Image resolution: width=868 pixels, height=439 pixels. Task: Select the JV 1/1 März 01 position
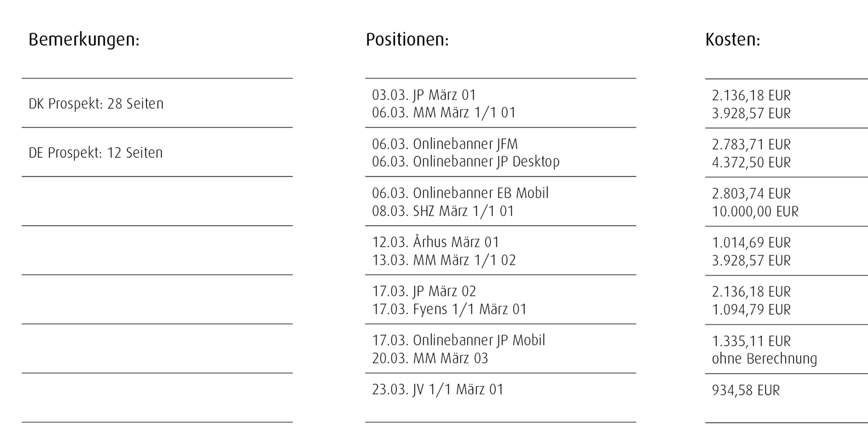tap(437, 390)
